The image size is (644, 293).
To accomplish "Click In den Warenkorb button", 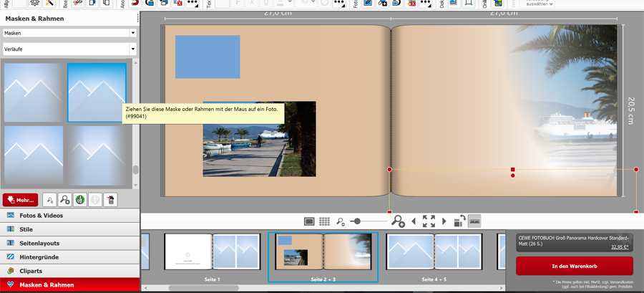I will [x=574, y=266].
